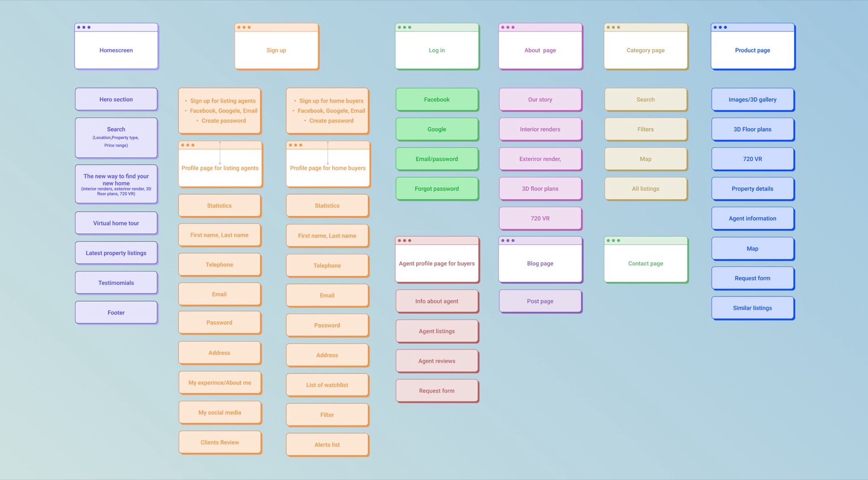
Task: Click the About page card
Action: (540, 46)
